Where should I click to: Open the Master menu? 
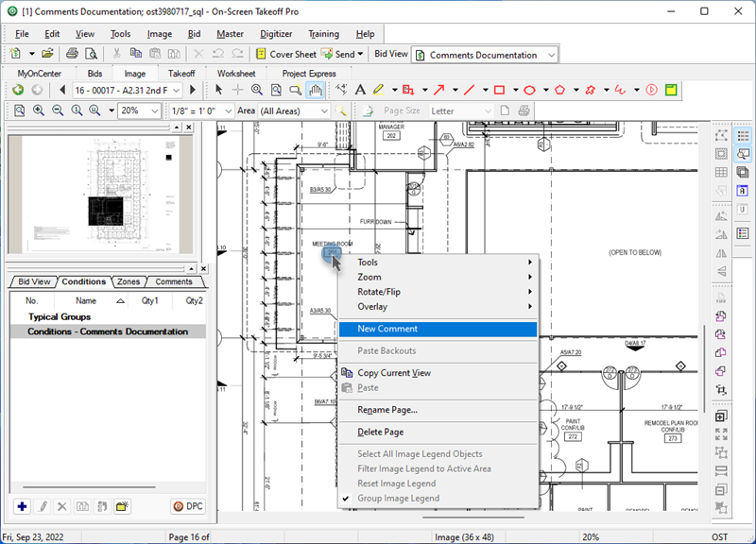(230, 34)
